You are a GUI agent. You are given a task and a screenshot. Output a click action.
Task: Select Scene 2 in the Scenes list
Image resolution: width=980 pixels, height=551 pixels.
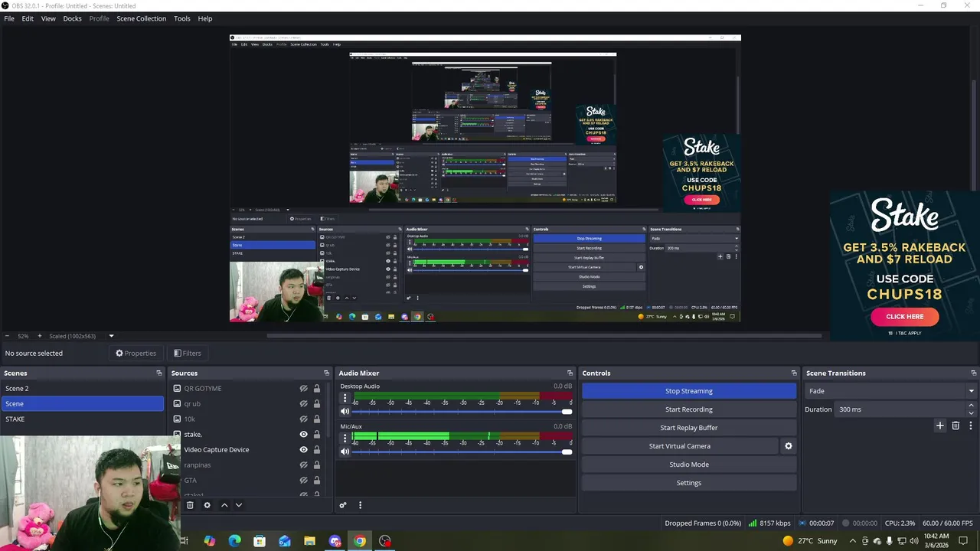(83, 389)
